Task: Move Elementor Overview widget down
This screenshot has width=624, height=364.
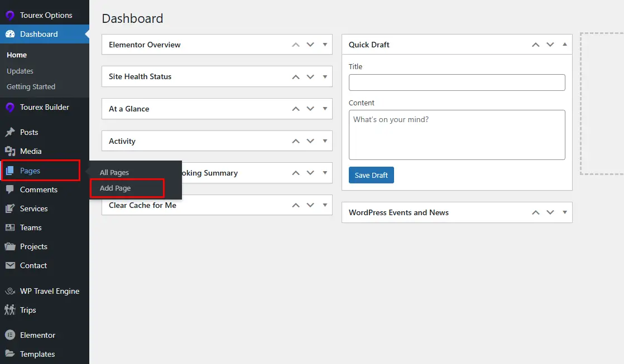Action: click(310, 45)
